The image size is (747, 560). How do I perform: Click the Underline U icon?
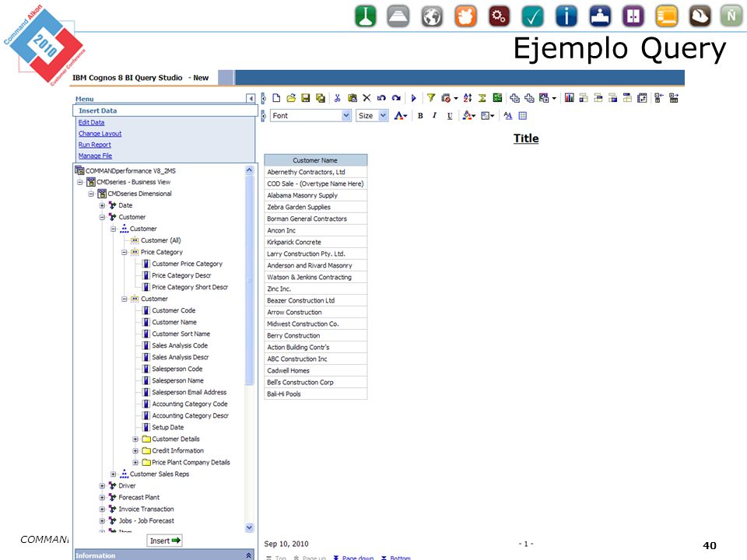[x=450, y=116]
